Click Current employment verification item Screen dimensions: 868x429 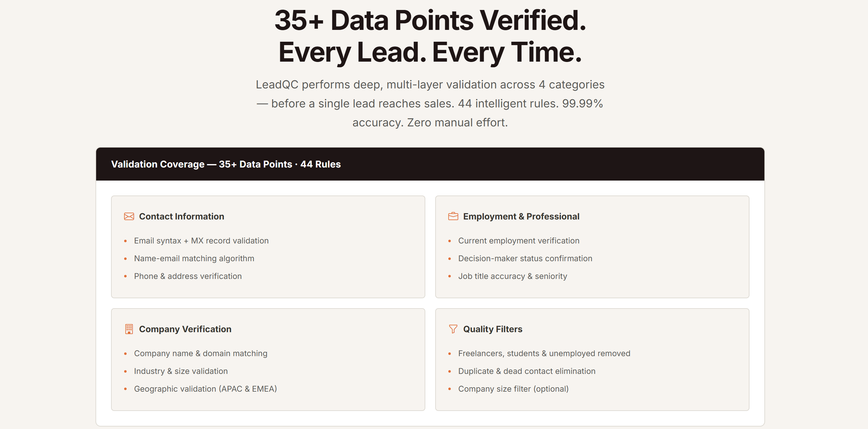tap(519, 241)
